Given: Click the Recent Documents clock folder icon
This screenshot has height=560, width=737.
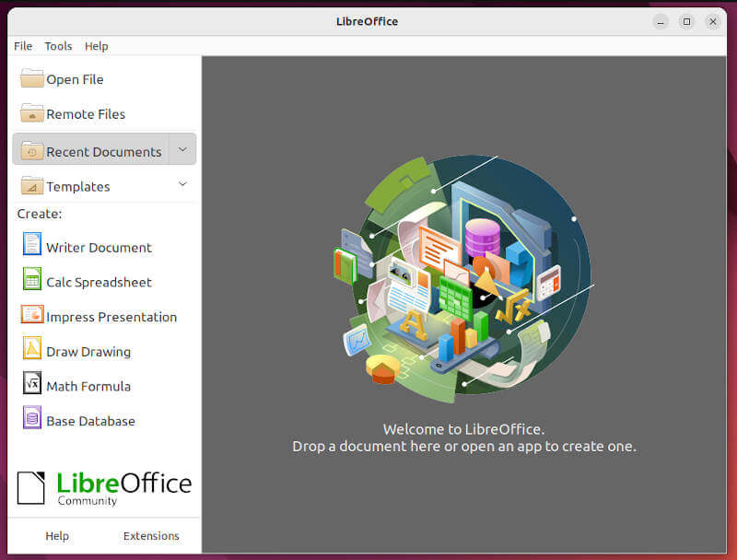Looking at the screenshot, I should point(32,151).
